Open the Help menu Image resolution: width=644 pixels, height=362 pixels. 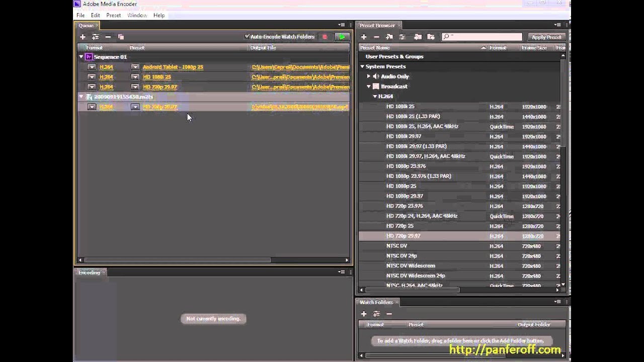coord(159,16)
